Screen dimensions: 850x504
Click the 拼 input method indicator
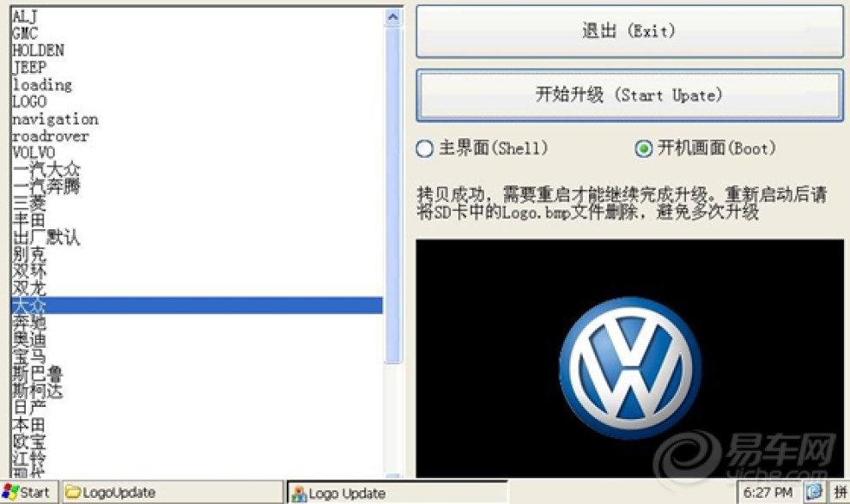point(839,492)
